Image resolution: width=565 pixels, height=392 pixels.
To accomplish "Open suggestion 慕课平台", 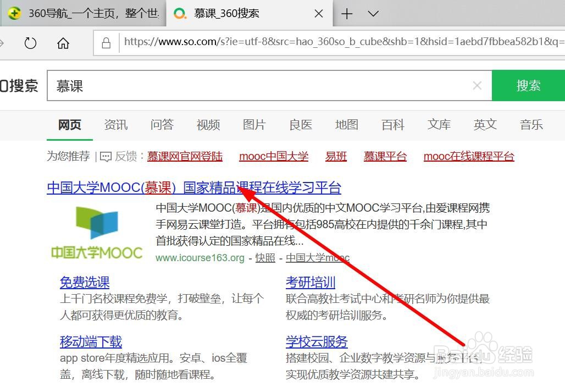I will pyautogui.click(x=385, y=156).
